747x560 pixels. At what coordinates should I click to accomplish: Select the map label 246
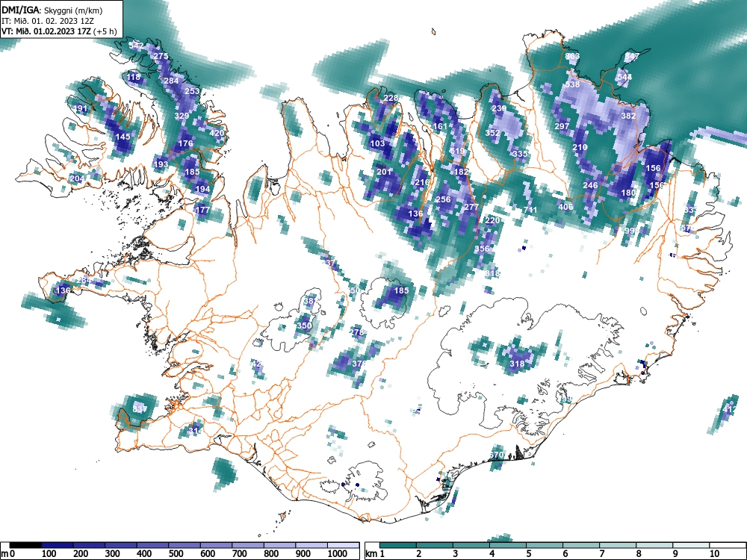coord(590,185)
